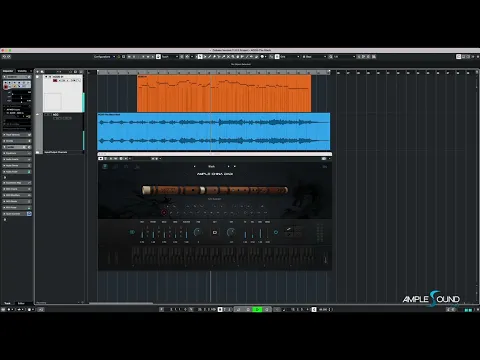Switch to the Inspector tab

click(x=8, y=71)
